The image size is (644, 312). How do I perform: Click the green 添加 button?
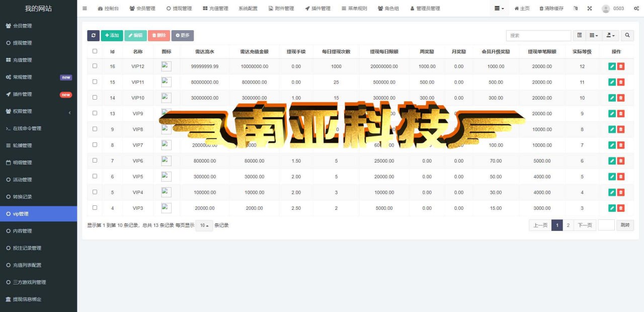(x=112, y=35)
